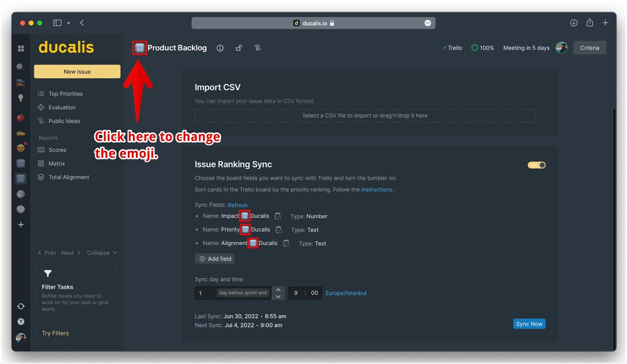The width and height of the screenshot is (627, 364).
Task: Open help question mark icon
Action: click(21, 322)
